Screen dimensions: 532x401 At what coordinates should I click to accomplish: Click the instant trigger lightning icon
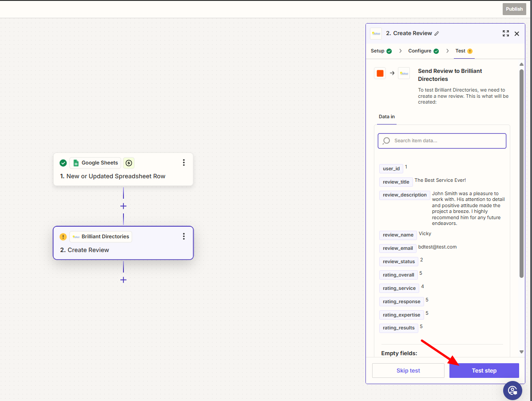click(x=129, y=163)
